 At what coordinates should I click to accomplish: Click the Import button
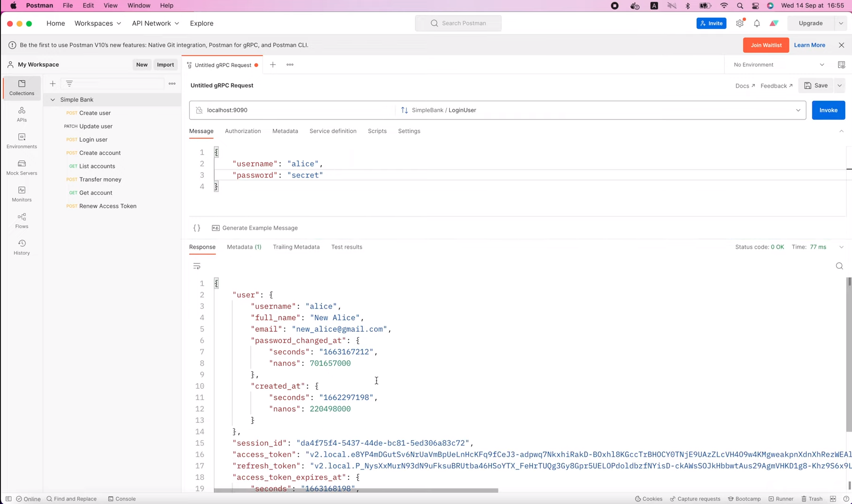165,65
